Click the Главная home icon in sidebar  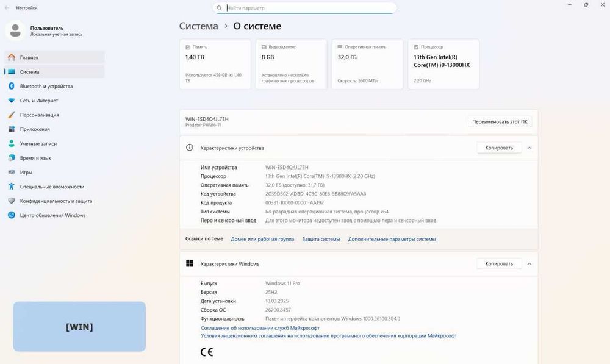pyautogui.click(x=11, y=57)
